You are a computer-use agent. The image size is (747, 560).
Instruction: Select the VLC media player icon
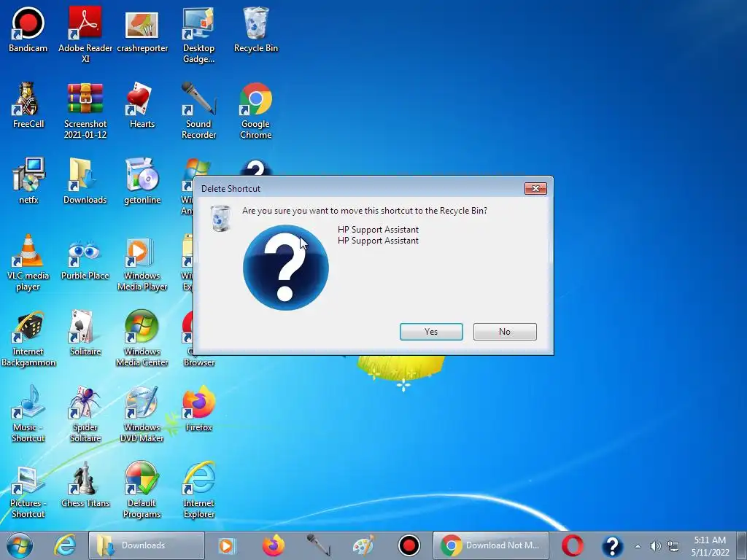pos(28,262)
